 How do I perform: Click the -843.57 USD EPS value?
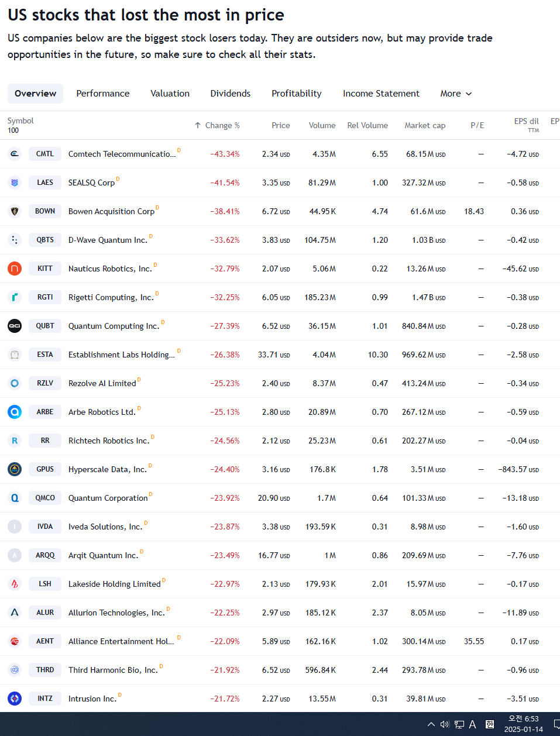tap(518, 470)
